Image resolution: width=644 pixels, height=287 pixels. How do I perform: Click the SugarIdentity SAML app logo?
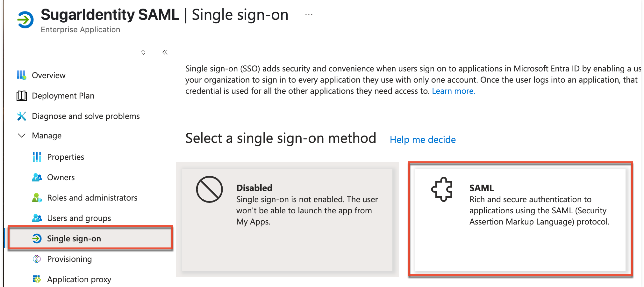pyautogui.click(x=25, y=20)
